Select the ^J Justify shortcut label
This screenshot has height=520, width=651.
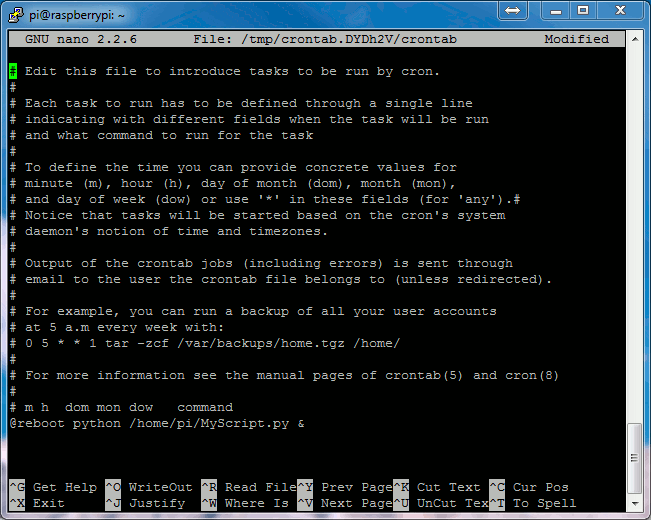click(144, 503)
